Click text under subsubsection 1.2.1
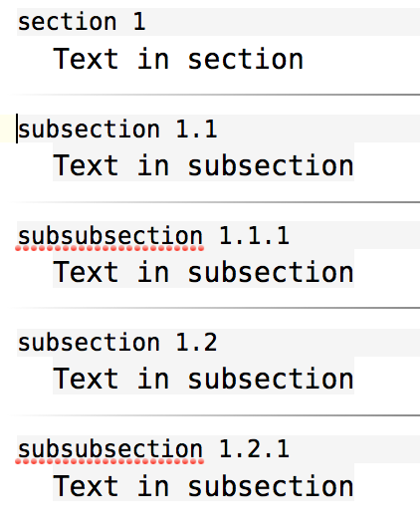 pyautogui.click(x=203, y=485)
